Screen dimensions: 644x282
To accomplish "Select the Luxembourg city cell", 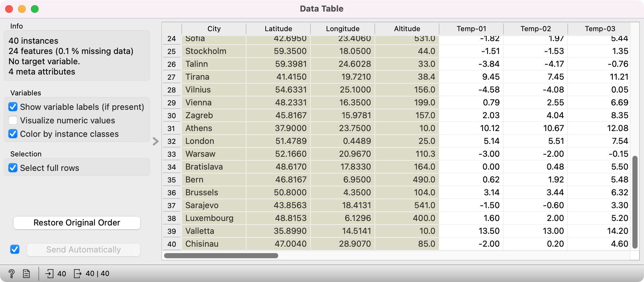I will point(214,218).
